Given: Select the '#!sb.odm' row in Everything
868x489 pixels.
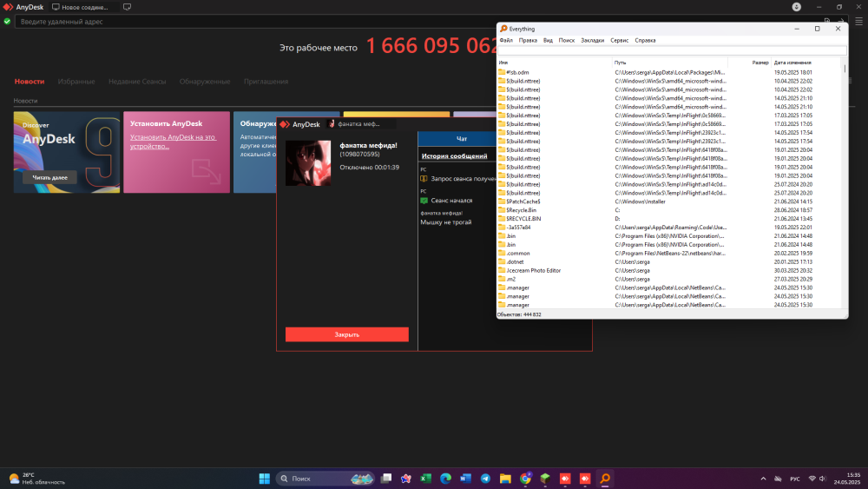Looking at the screenshot, I should point(669,72).
